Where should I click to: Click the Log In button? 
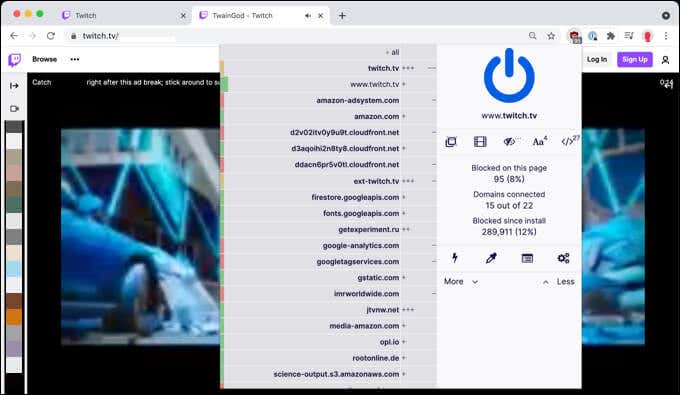597,59
